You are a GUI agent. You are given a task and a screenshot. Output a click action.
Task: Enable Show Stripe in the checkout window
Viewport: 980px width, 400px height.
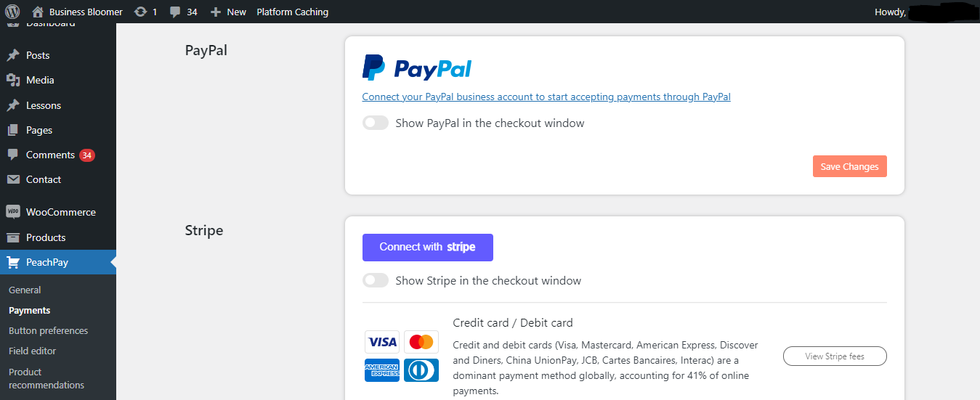coord(376,280)
